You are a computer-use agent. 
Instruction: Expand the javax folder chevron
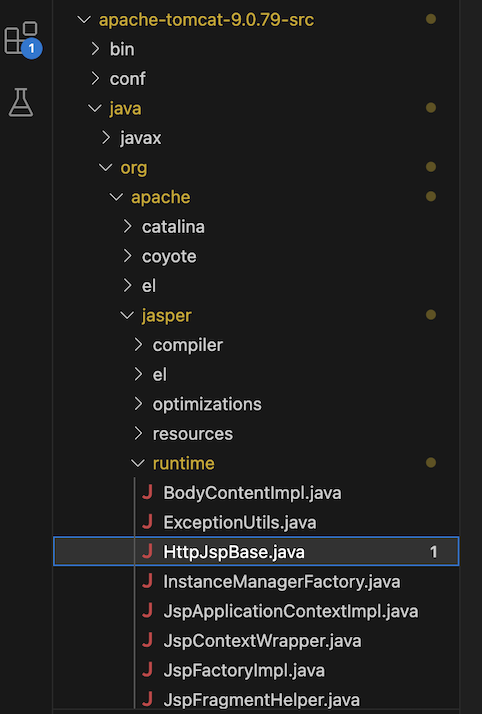(106, 138)
